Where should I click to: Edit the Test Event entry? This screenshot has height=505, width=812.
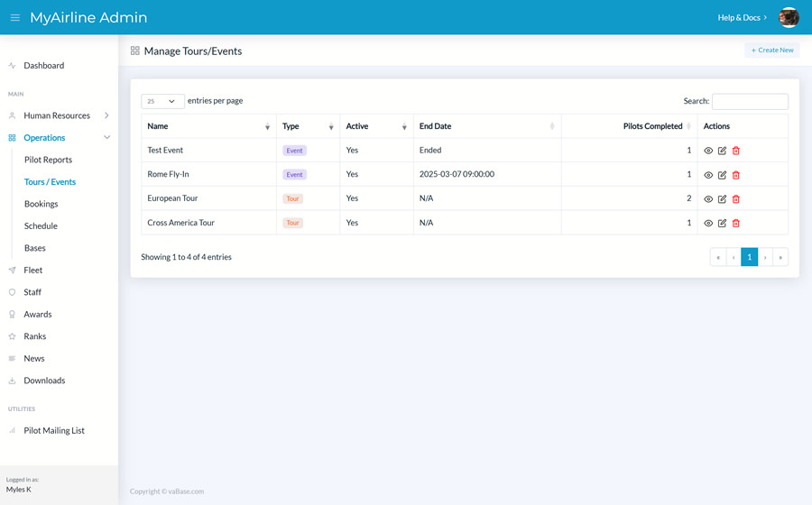(722, 151)
